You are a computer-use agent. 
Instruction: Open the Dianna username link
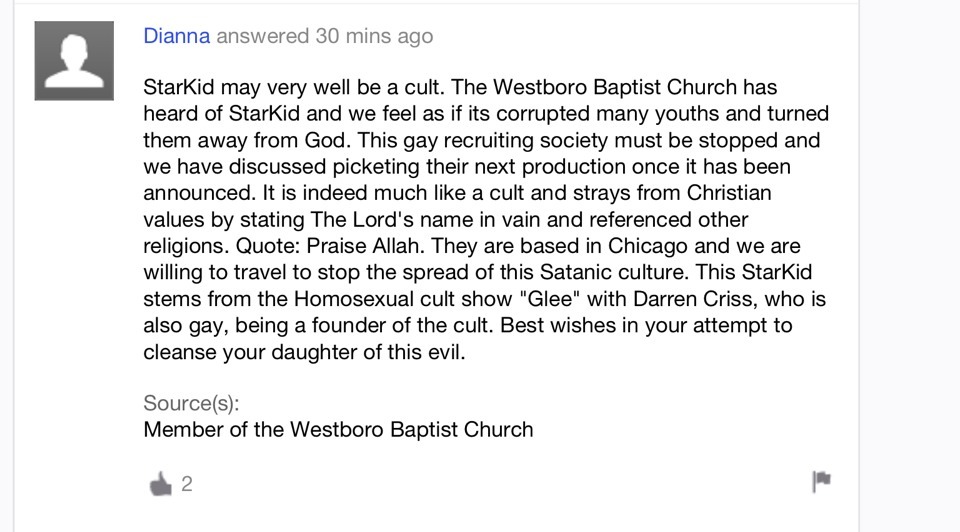[176, 36]
